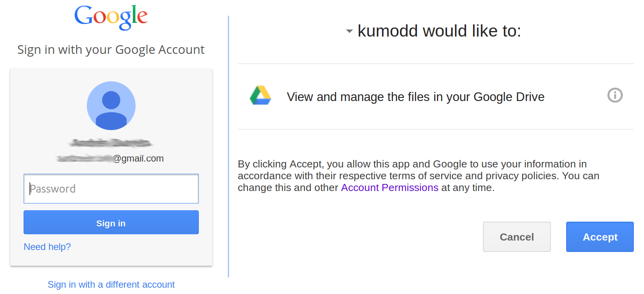Select the View and manage Drive files text
The height and width of the screenshot is (294, 644).
click(415, 97)
